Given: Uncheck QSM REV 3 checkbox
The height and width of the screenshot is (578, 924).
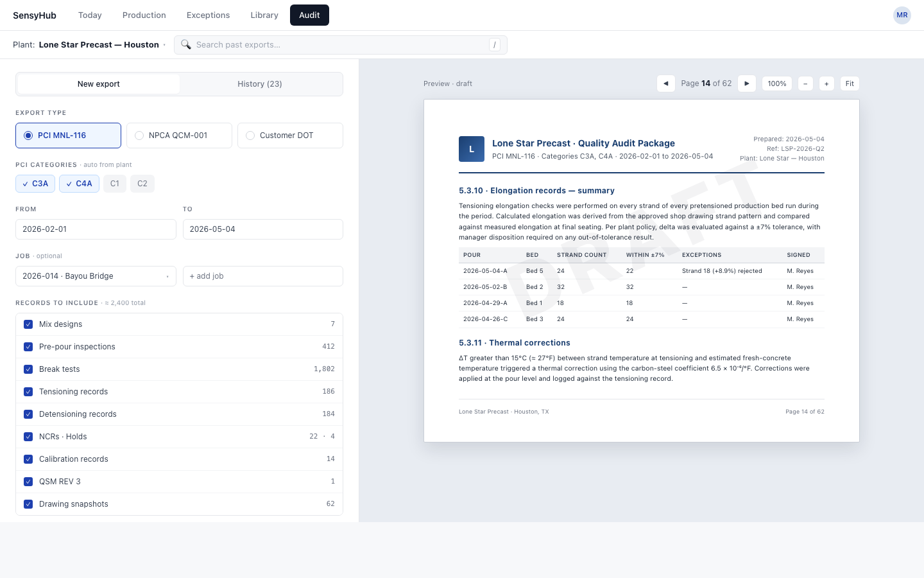Looking at the screenshot, I should pyautogui.click(x=28, y=482).
